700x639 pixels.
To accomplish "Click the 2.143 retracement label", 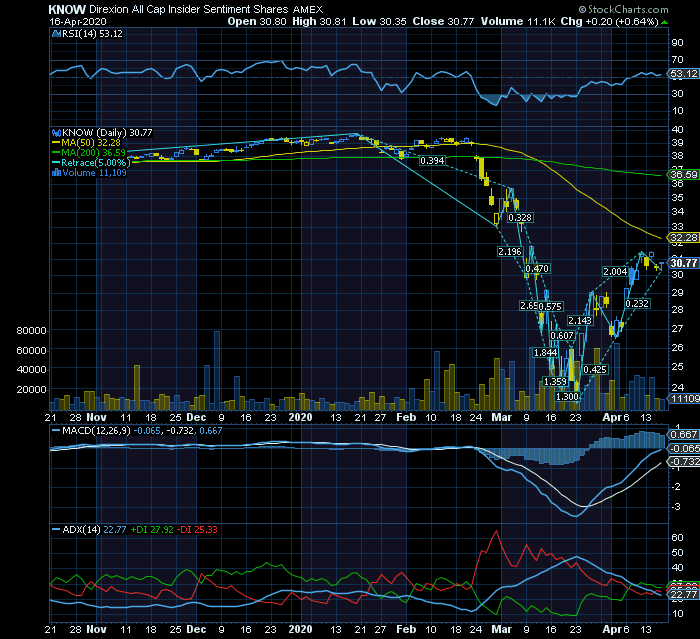I will click(x=579, y=321).
